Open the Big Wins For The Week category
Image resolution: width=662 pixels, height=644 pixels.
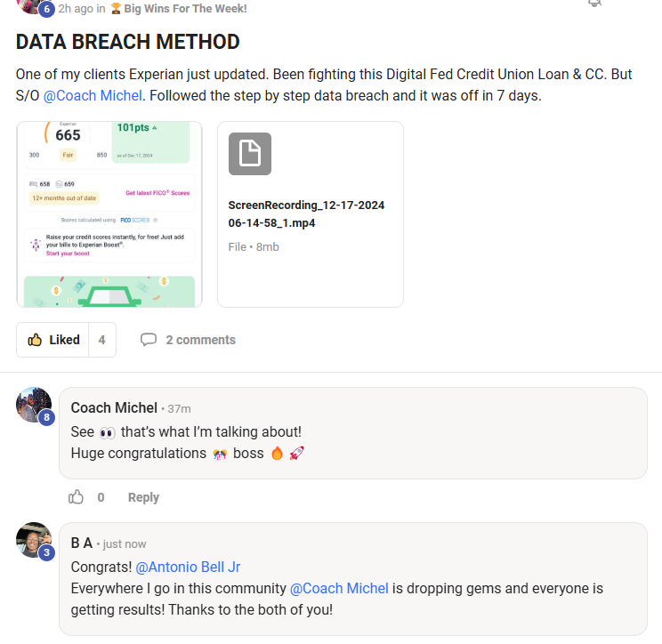(x=184, y=8)
